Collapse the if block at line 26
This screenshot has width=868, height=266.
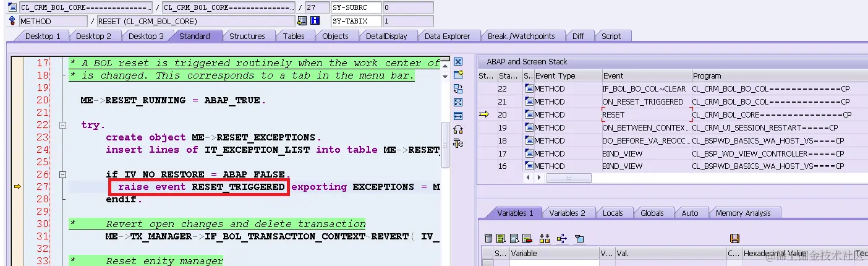pyautogui.click(x=62, y=174)
